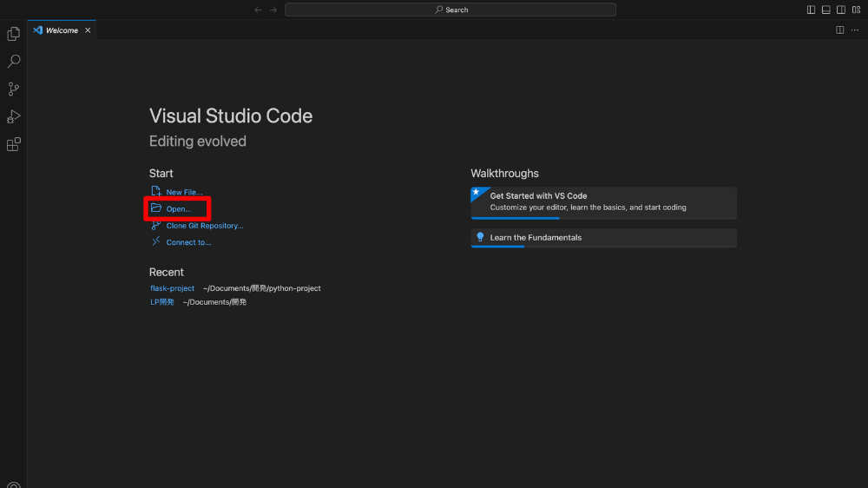The image size is (868, 488).
Task: Open the Run and Debug view
Action: point(13,117)
